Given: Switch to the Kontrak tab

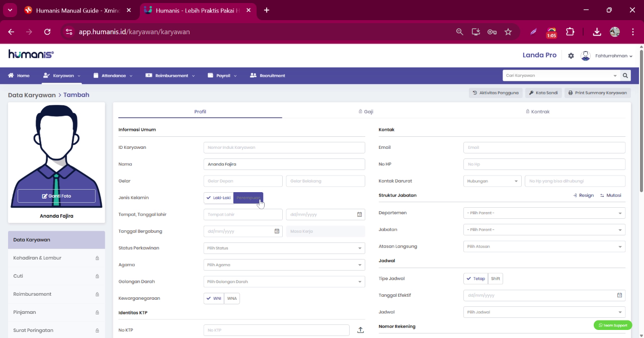Looking at the screenshot, I should click(x=538, y=112).
